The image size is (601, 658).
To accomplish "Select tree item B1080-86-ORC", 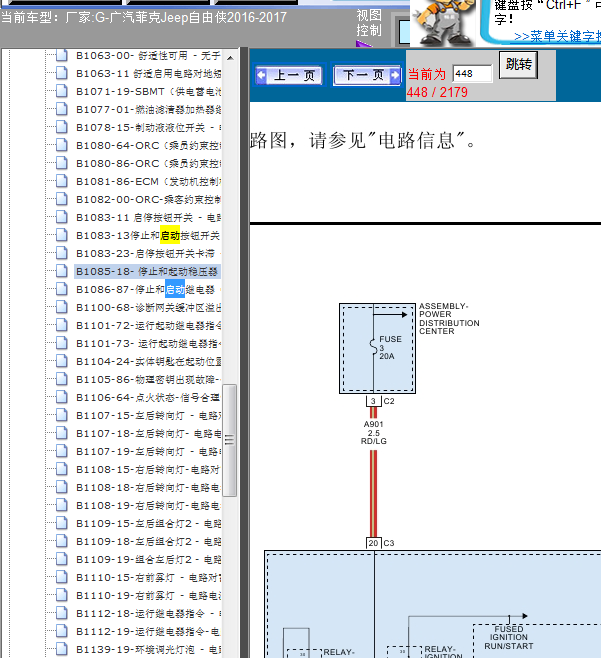I will 148,163.
